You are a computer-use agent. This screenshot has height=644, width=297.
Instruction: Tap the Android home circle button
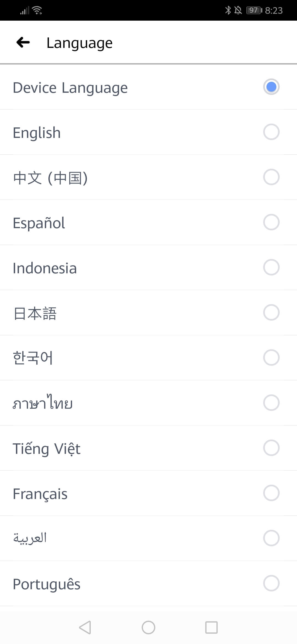148,627
